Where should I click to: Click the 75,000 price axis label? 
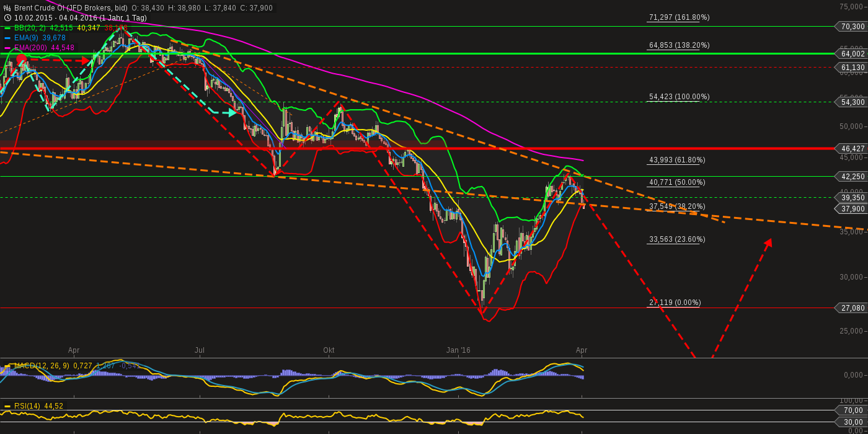click(852, 6)
